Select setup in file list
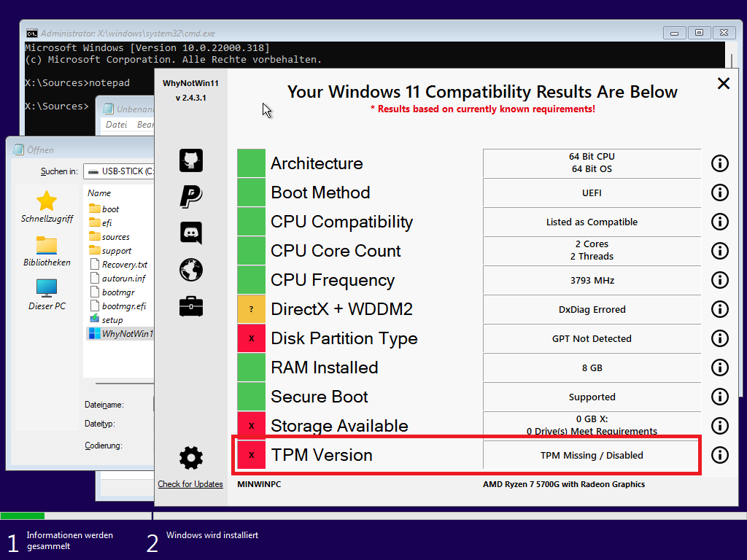 point(106,319)
